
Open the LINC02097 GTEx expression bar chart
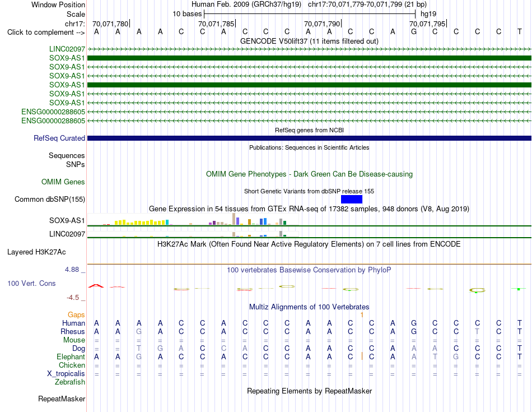pos(193,234)
